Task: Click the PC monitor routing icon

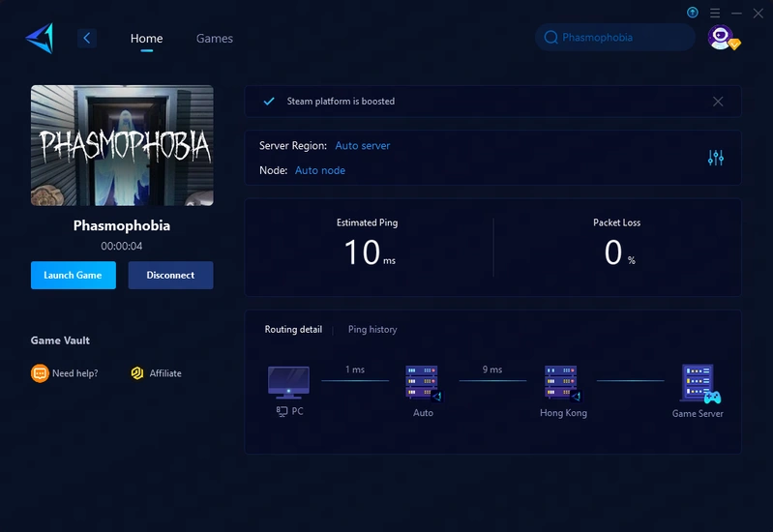Action: pyautogui.click(x=288, y=383)
